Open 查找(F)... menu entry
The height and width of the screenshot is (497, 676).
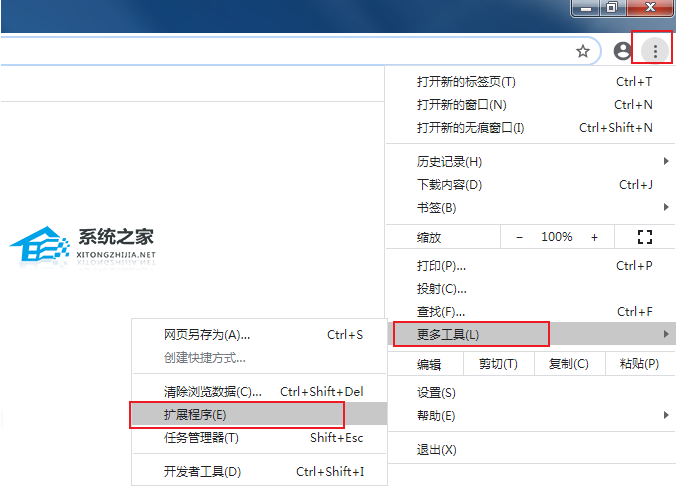pos(531,311)
